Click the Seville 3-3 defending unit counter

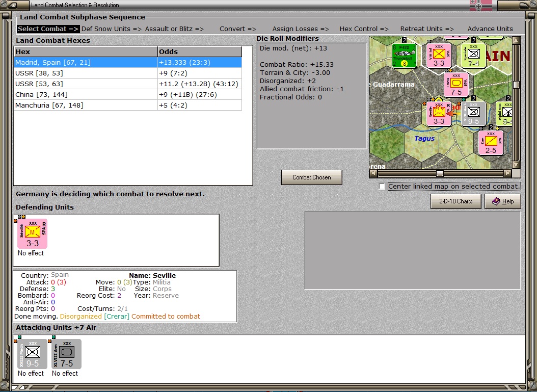(x=32, y=233)
